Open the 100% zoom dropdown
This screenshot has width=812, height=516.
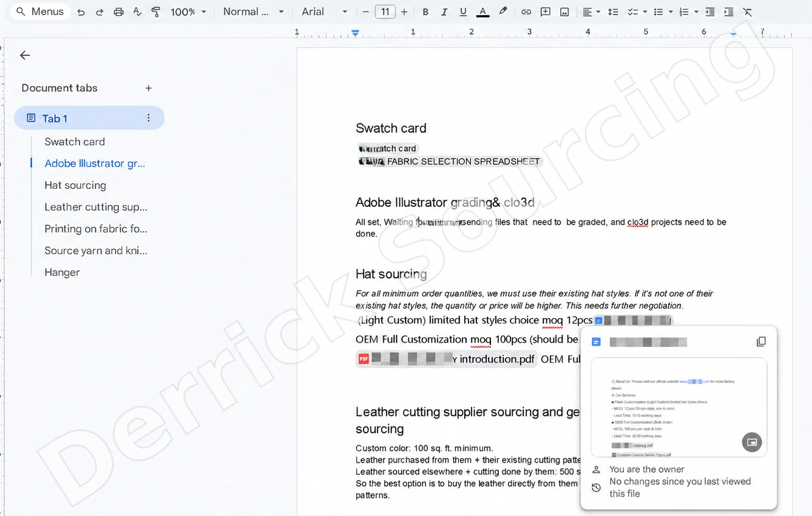pyautogui.click(x=189, y=12)
